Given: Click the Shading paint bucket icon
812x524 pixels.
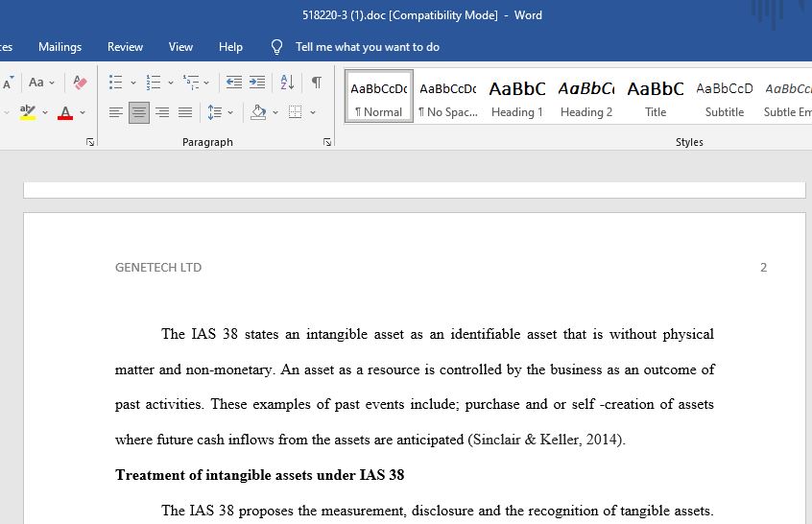Looking at the screenshot, I should point(258,112).
